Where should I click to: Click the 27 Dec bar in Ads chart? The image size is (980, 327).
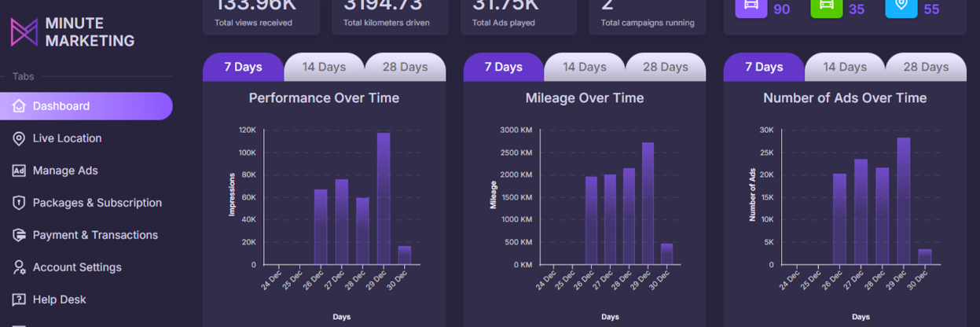[861, 212]
